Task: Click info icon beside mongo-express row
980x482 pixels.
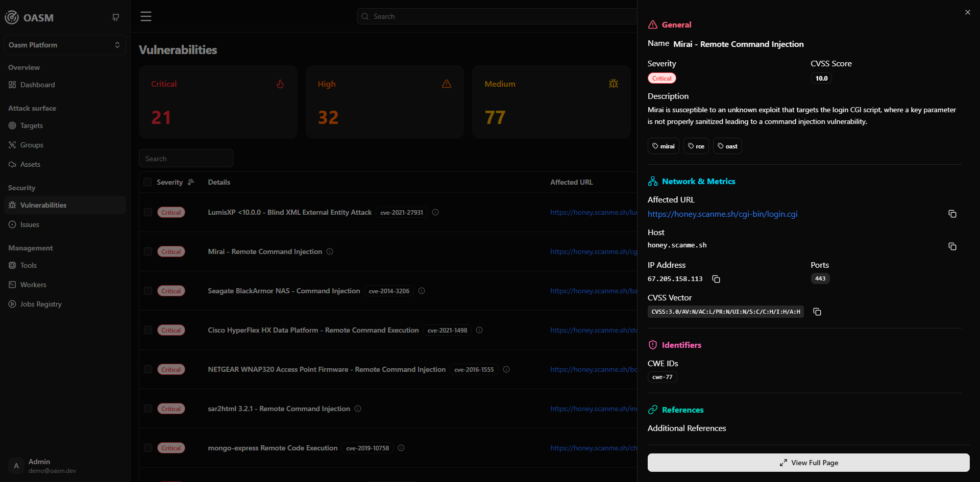Action: 401,448
